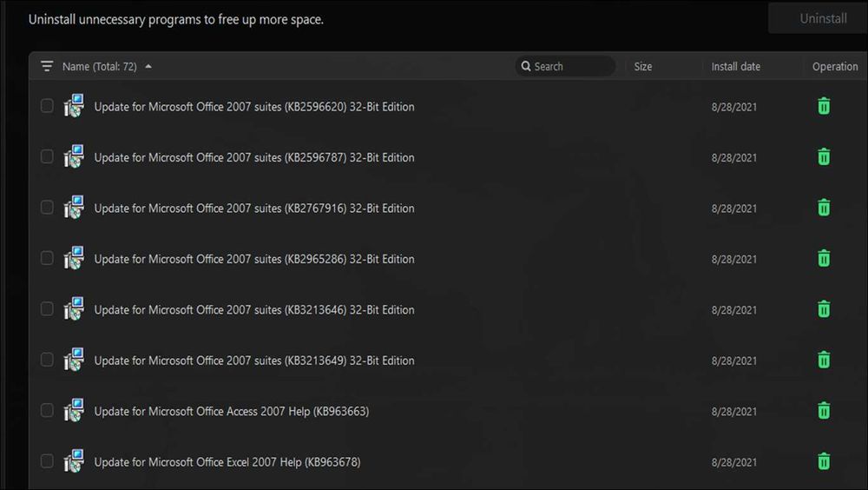
Task: Mark the KB3213646 update checkbox
Action: tap(47, 308)
